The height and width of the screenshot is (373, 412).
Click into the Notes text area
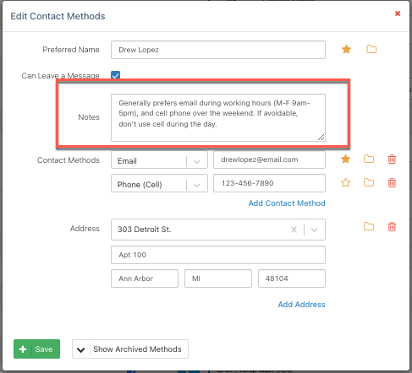pos(218,118)
